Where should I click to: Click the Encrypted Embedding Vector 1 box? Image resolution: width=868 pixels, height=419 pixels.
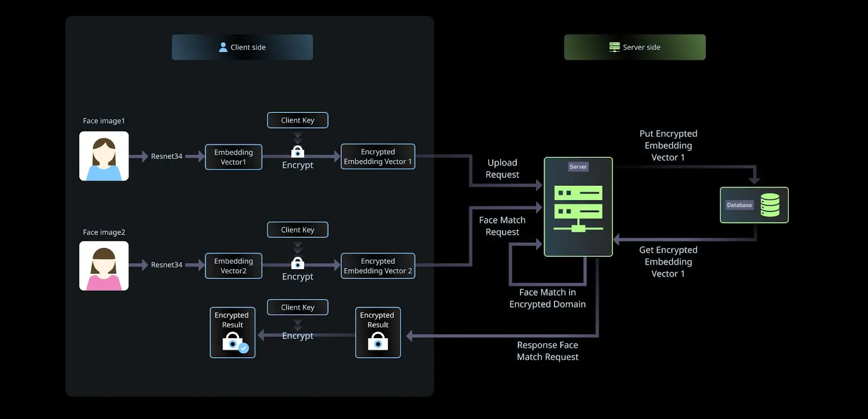click(x=378, y=156)
